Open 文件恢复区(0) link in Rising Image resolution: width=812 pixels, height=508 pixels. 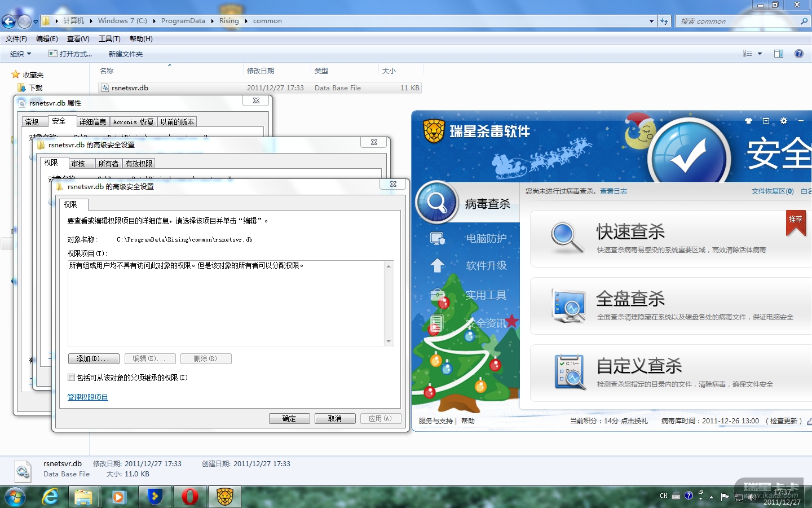773,191
